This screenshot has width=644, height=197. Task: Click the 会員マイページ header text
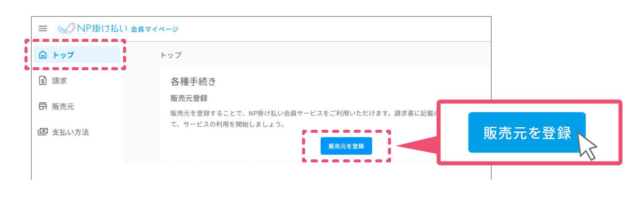click(x=154, y=29)
